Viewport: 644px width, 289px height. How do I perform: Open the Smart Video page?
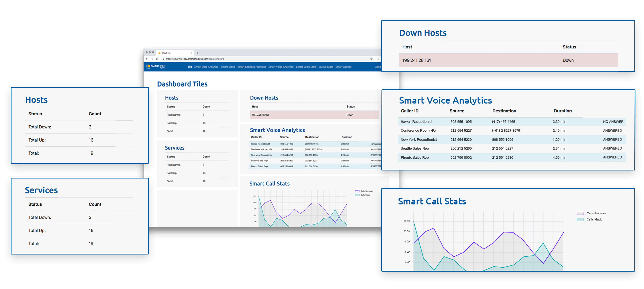point(228,67)
